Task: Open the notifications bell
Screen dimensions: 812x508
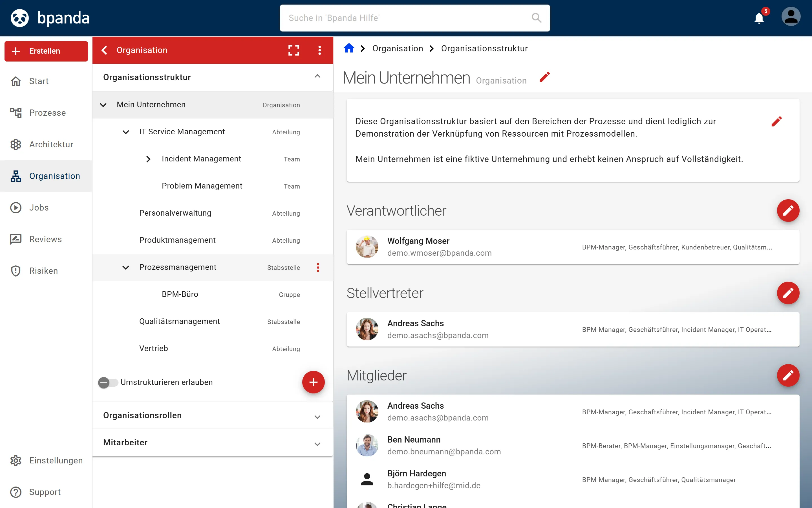Action: [x=759, y=17]
